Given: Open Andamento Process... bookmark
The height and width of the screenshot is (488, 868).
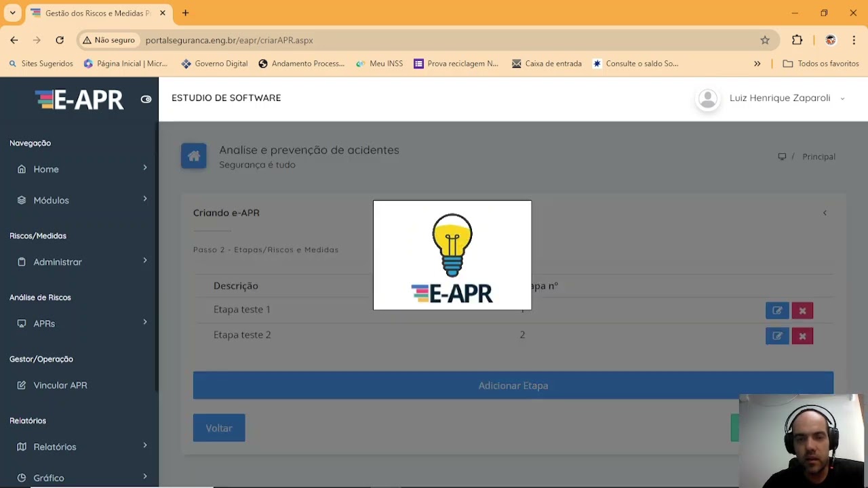Looking at the screenshot, I should (x=301, y=64).
